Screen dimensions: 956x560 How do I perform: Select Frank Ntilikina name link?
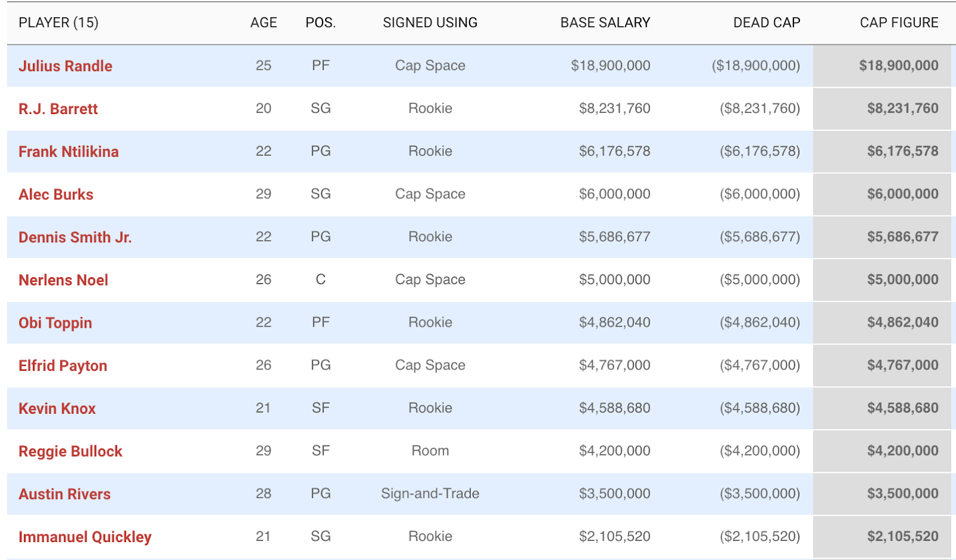69,152
